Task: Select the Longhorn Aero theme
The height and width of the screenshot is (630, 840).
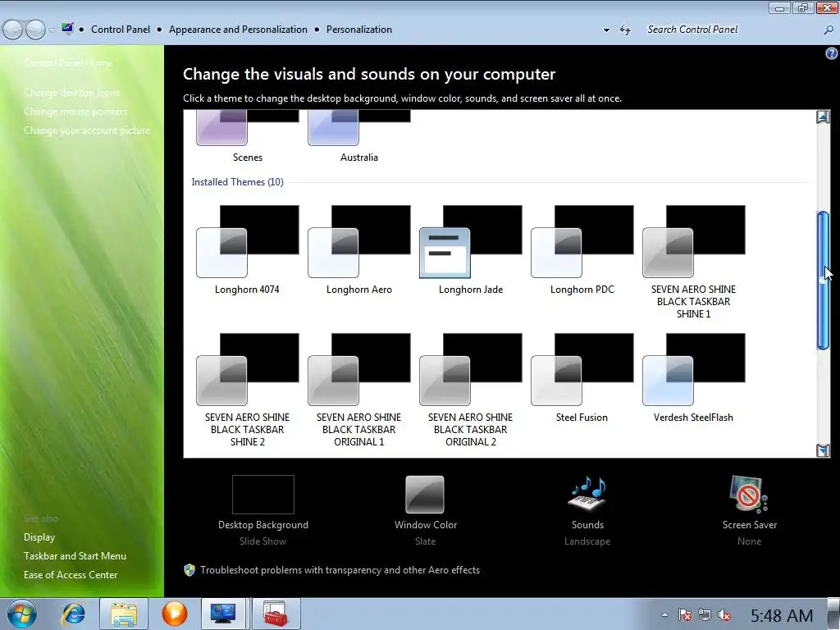Action: 359,249
